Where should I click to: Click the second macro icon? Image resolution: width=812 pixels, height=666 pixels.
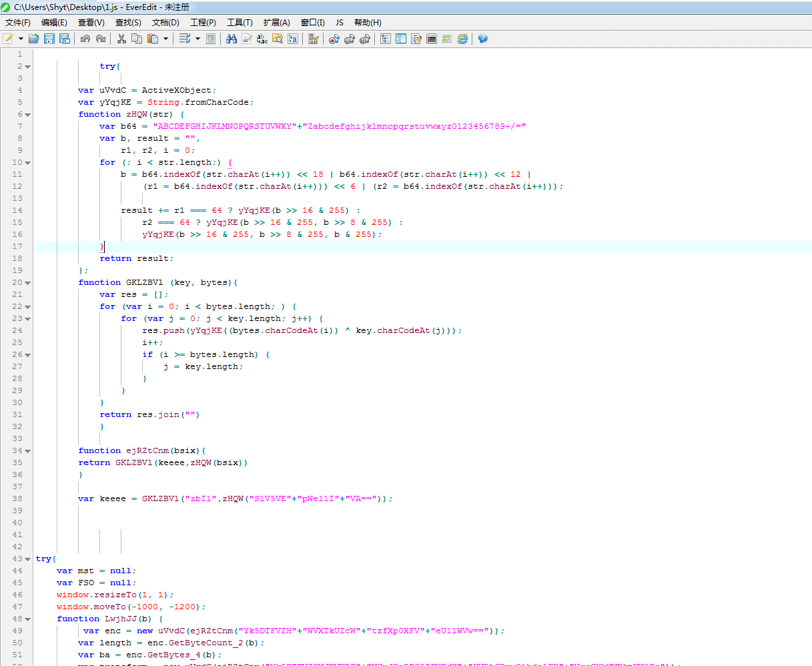(350, 39)
